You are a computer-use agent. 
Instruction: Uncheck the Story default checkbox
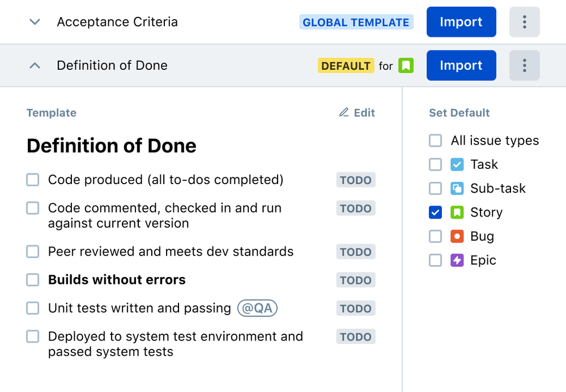[x=435, y=212]
